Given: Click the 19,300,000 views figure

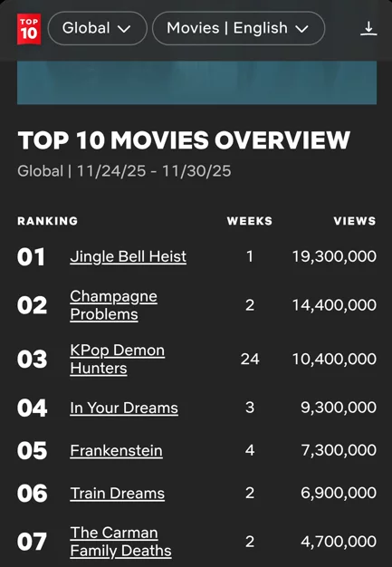Looking at the screenshot, I should (x=334, y=256).
